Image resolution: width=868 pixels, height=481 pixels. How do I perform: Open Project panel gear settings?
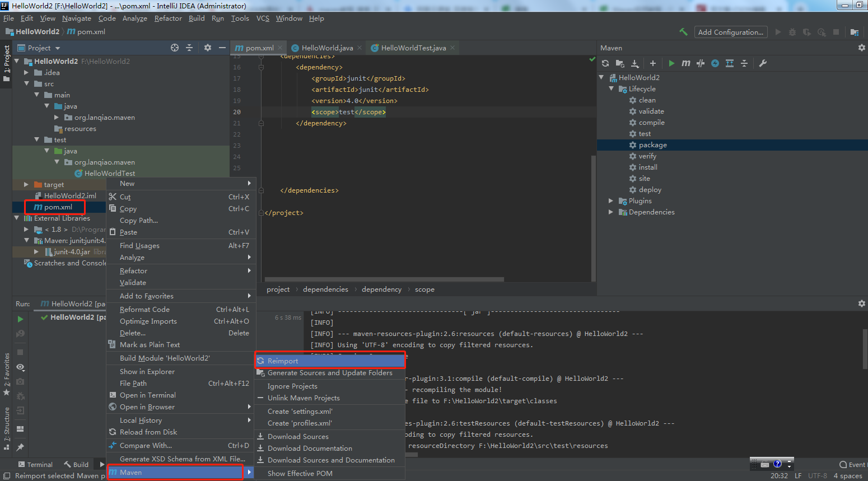207,48
